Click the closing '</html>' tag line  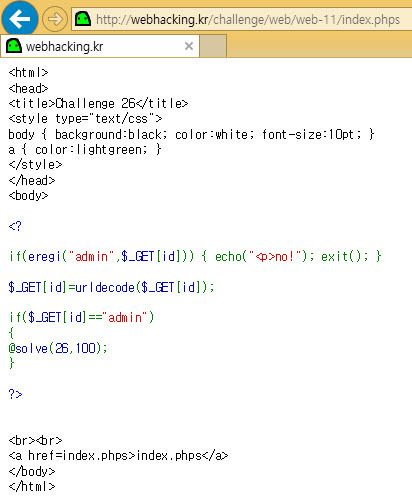pyautogui.click(x=32, y=486)
